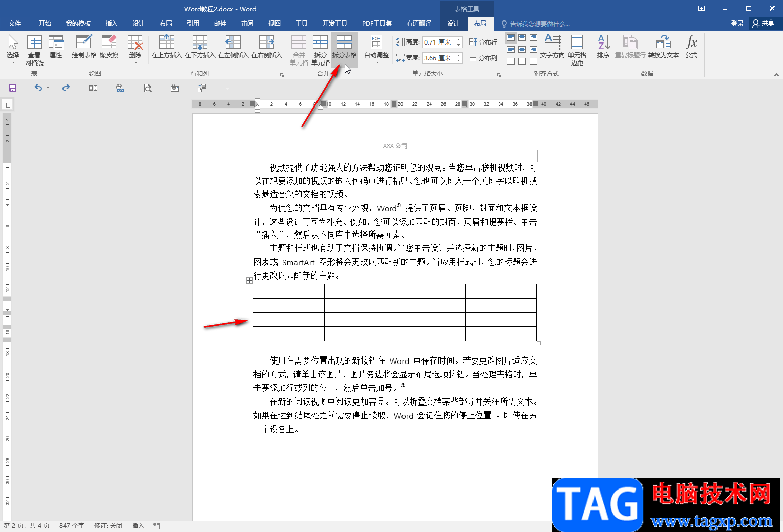783x532 pixels.
Task: Click the Save icon in the quick toolbar
Action: (x=13, y=88)
